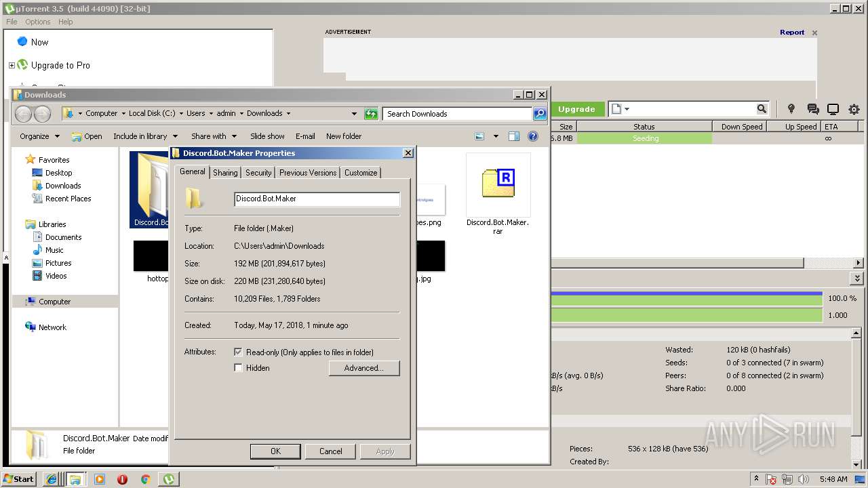Image resolution: width=868 pixels, height=488 pixels.
Task: Select the Discord.Bot.Maker folder thumbnail
Action: 150,190
